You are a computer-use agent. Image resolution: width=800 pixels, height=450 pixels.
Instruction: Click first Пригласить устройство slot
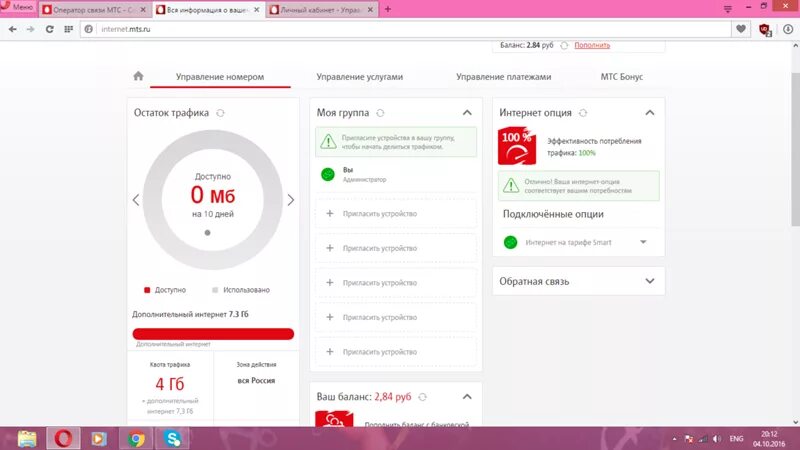pos(396,214)
